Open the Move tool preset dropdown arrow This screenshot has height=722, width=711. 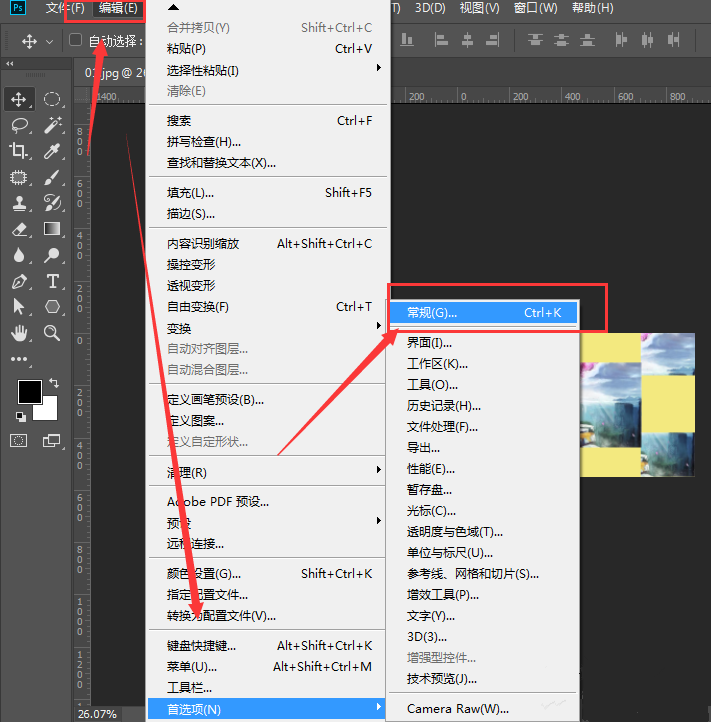[49, 42]
